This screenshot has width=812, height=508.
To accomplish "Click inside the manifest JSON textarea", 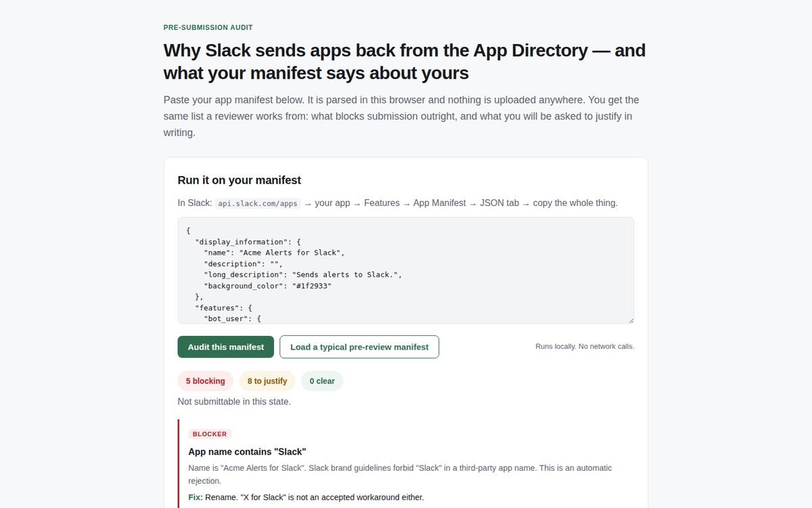I will coord(406,270).
